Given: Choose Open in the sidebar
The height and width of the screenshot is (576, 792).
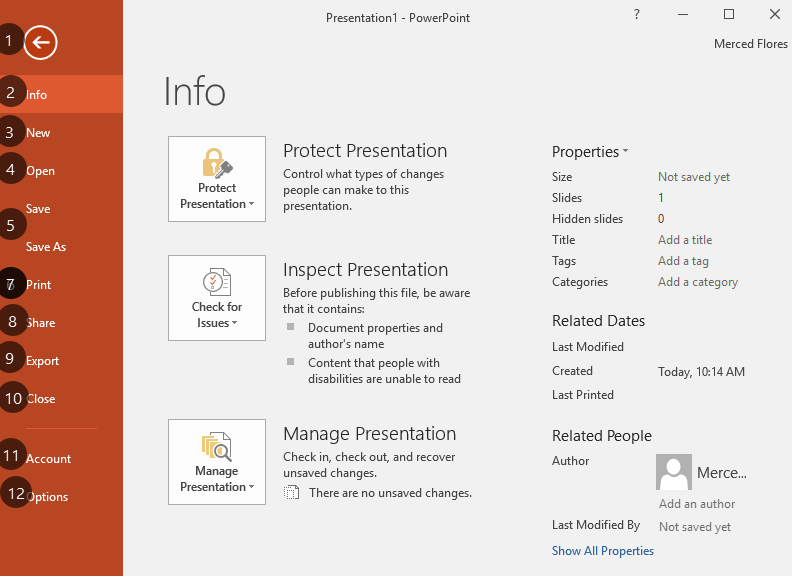Looking at the screenshot, I should [61, 171].
